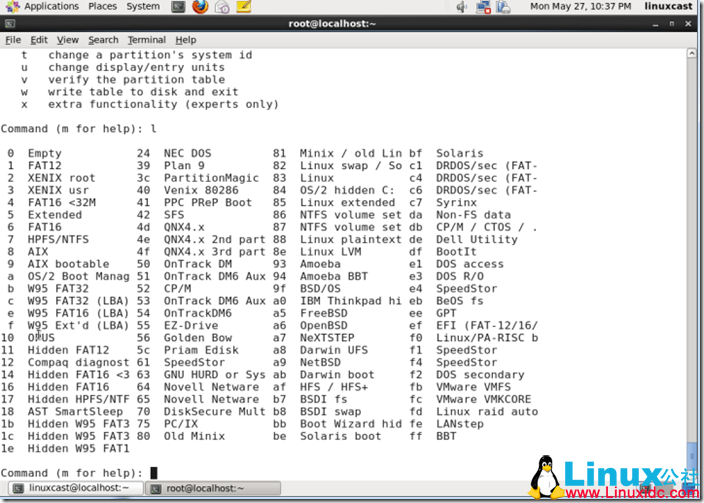Open the terminal launcher icon in top panel

(x=178, y=7)
